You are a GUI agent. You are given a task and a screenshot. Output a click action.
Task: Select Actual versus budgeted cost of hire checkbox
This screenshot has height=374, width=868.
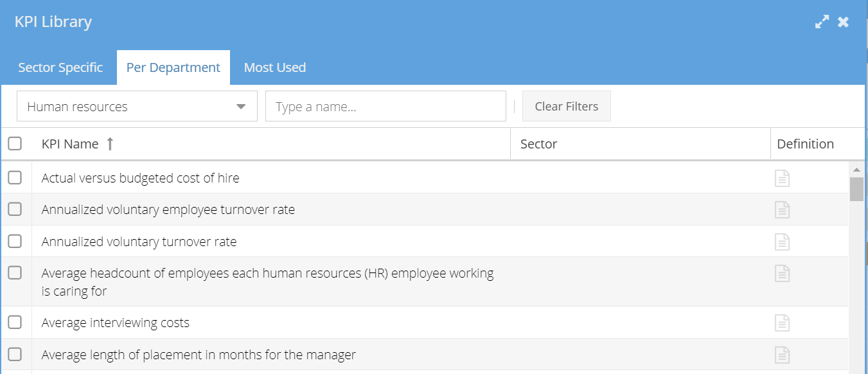click(15, 177)
